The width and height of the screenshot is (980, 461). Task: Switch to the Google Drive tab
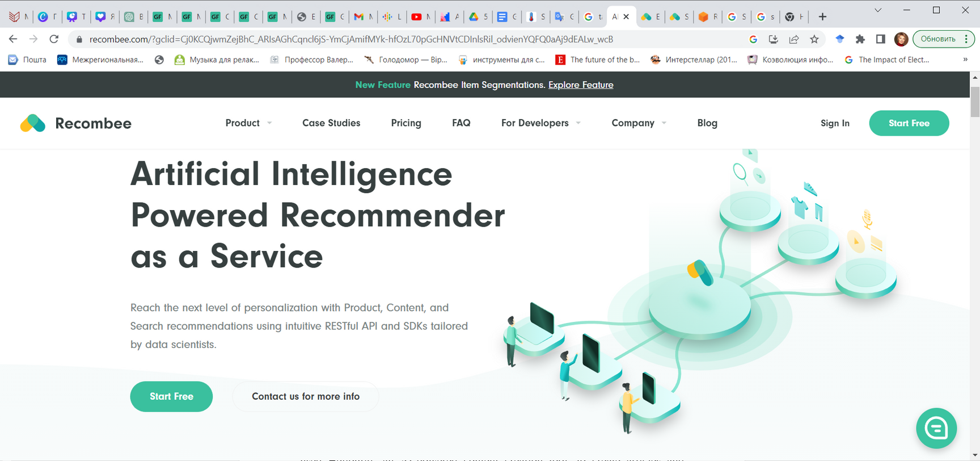478,17
